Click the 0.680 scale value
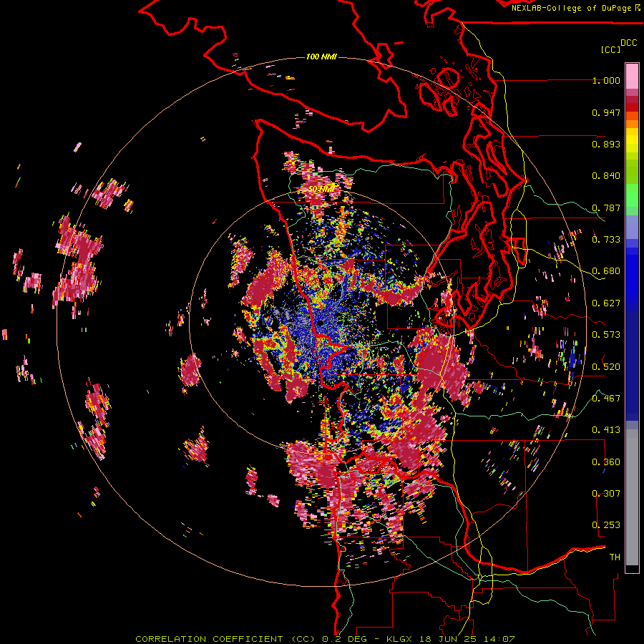Viewport: 644px width, 644px height. point(606,271)
